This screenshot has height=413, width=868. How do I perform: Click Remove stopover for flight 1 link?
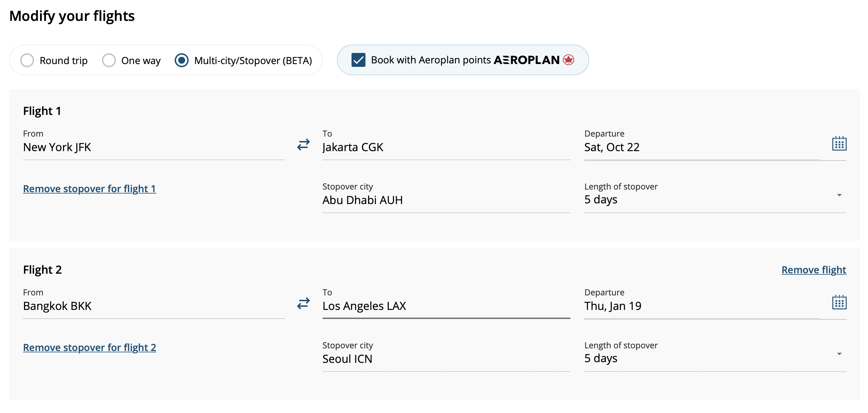coord(88,188)
